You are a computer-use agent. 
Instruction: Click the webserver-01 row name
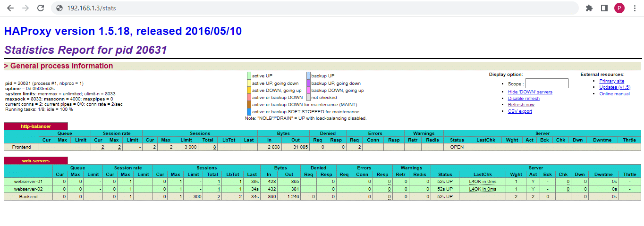(28, 181)
